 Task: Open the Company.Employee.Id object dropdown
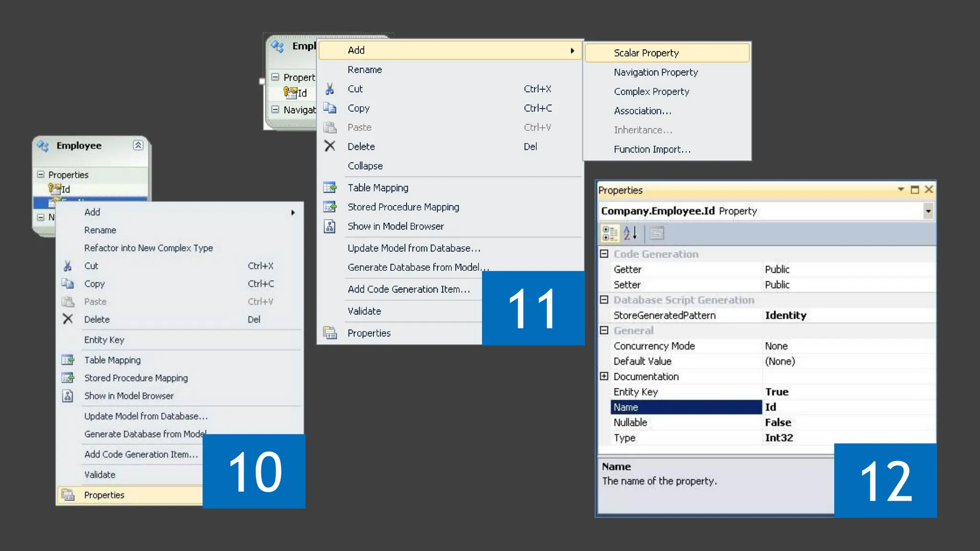928,211
